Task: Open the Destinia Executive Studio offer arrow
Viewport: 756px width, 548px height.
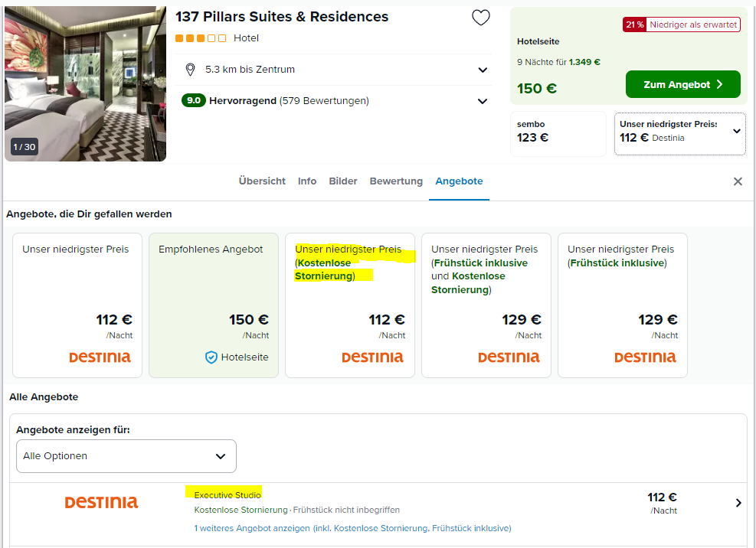Action: tap(738, 503)
